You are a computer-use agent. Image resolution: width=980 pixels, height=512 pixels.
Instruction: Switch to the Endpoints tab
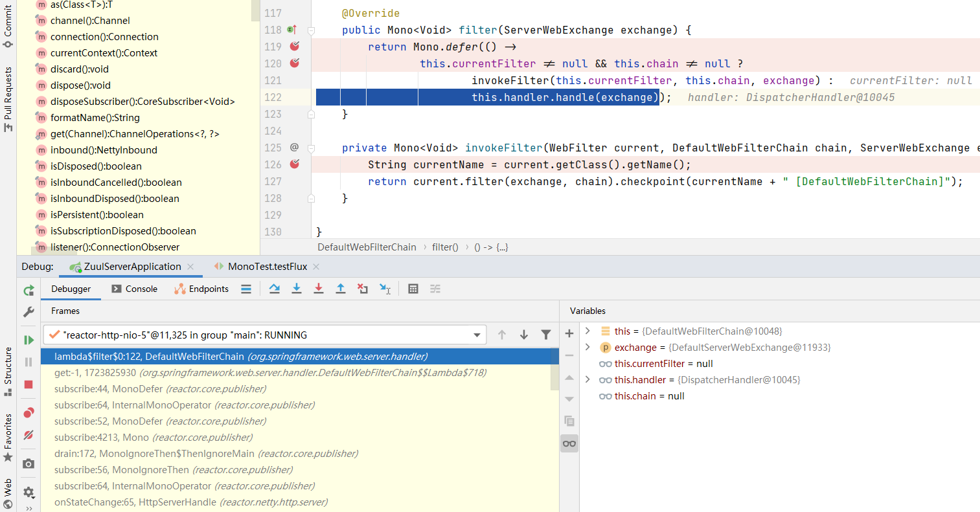point(201,289)
